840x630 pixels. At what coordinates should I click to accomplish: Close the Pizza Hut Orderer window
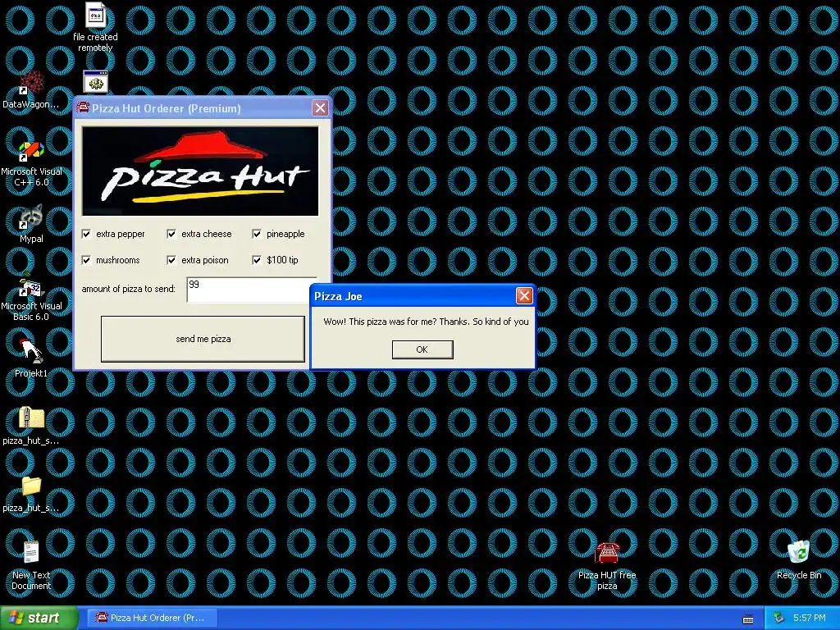320,108
